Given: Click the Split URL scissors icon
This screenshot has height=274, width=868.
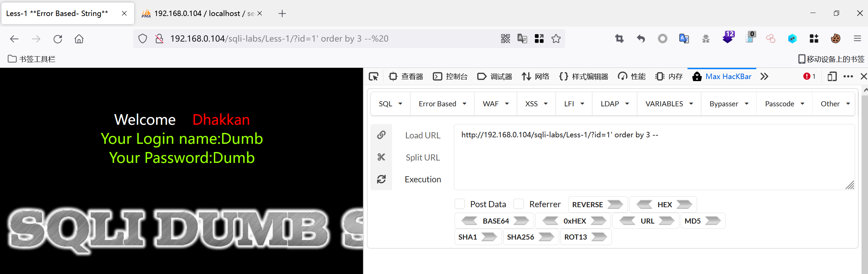Looking at the screenshot, I should coord(381,157).
